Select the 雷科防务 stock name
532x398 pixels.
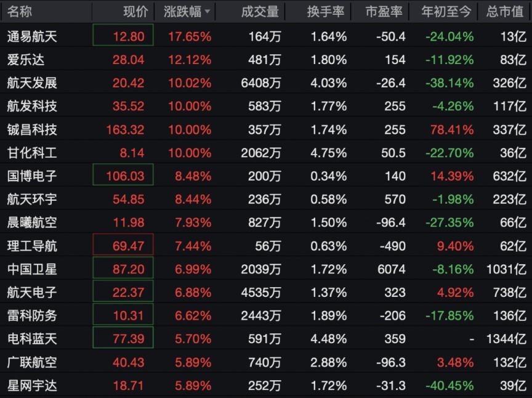[32, 316]
